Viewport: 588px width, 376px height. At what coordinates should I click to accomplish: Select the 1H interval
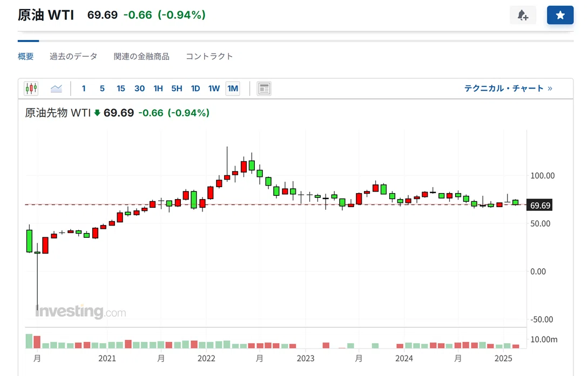tap(158, 88)
